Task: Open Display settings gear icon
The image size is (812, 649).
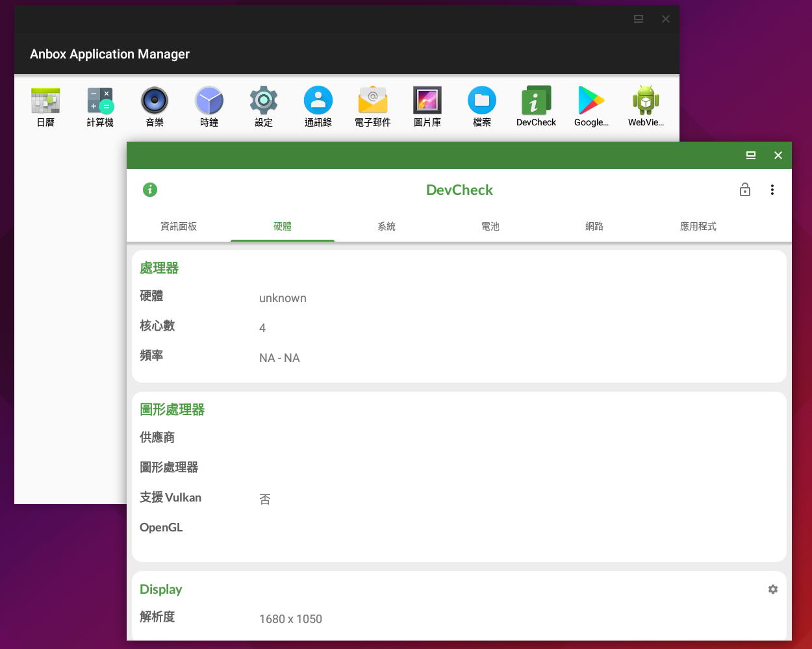Action: pyautogui.click(x=773, y=589)
